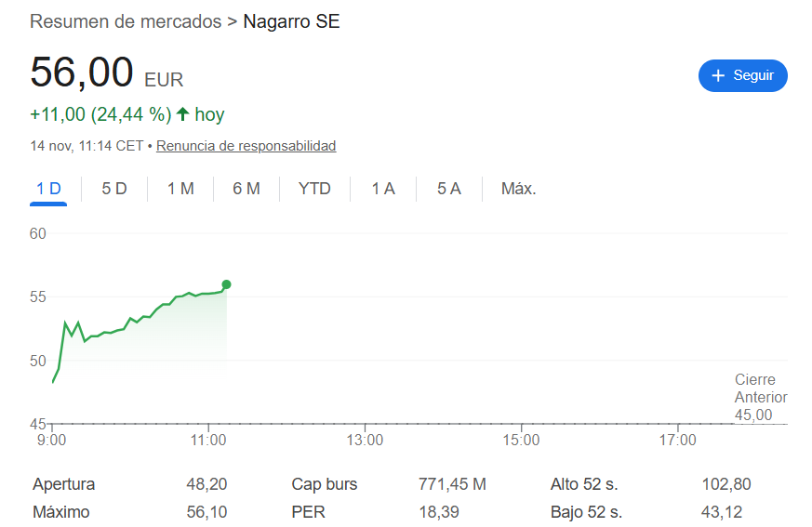Click the Cap burs value 771,45 M
812x527 pixels.
click(452, 484)
